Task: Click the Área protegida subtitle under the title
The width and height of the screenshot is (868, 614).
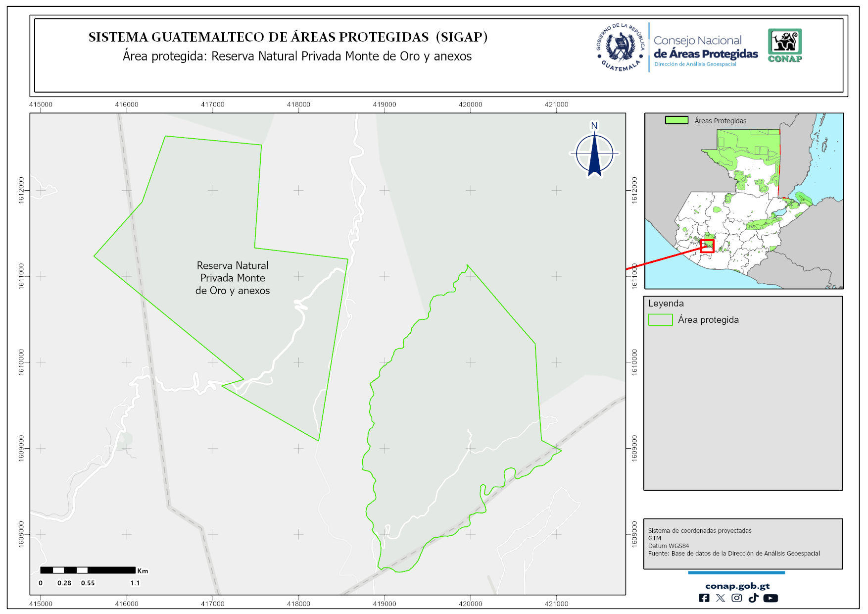Action: click(x=297, y=56)
